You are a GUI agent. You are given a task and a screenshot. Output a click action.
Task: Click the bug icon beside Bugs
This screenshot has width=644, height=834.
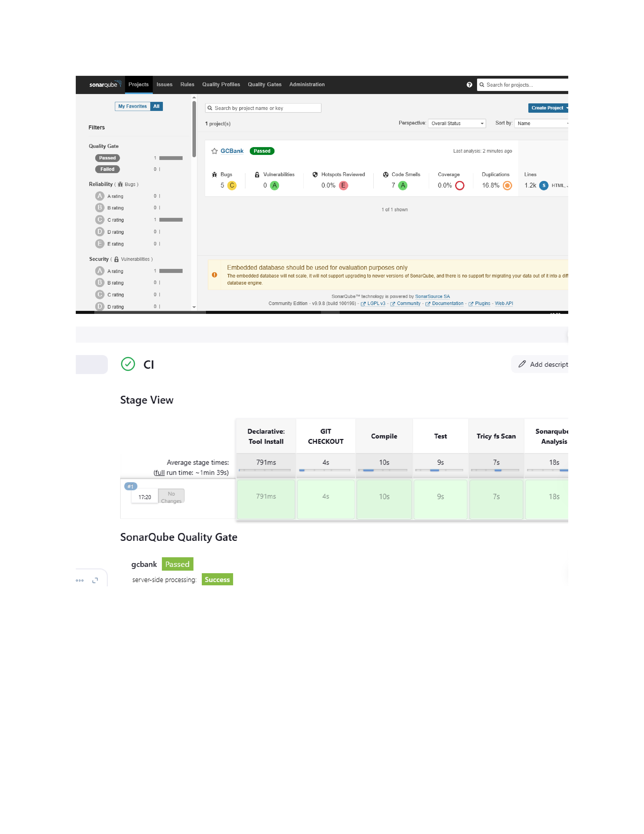(x=214, y=175)
